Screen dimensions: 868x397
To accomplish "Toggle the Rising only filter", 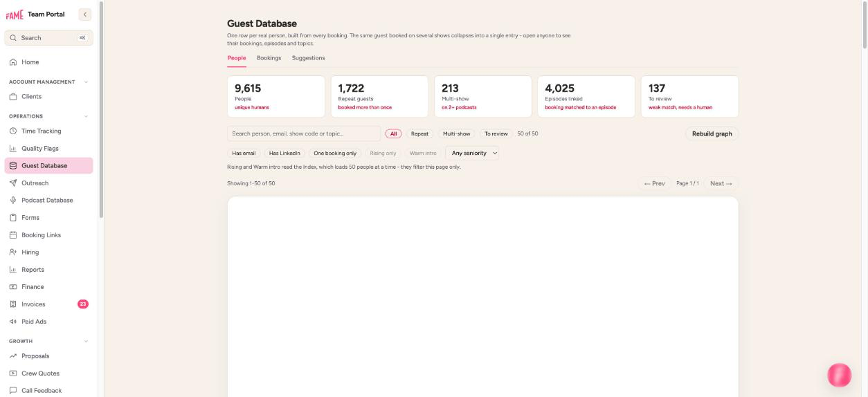I will 383,153.
